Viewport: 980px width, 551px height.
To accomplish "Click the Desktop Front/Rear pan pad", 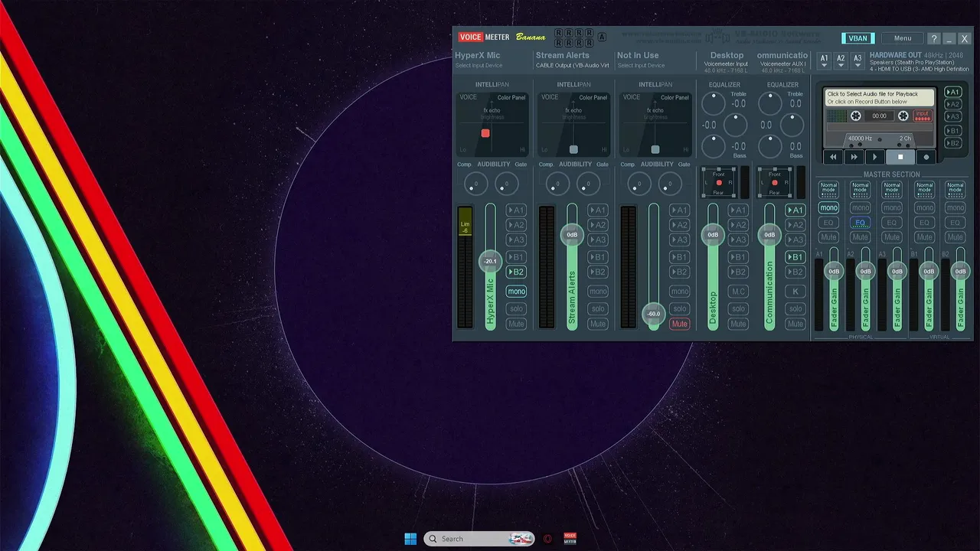I will (718, 182).
